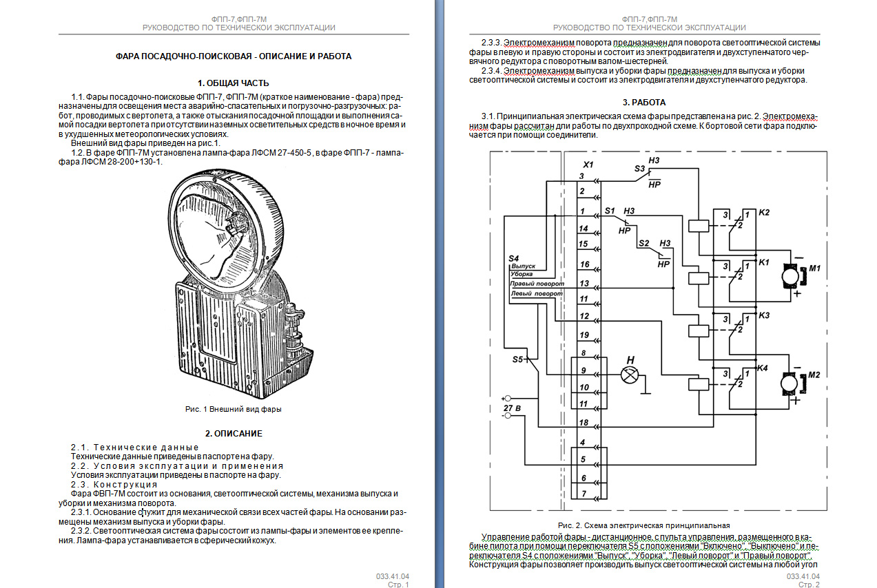Screen dimensions: 877x588
Task: Click the connector label "X1" in the schematic
Action: point(587,166)
